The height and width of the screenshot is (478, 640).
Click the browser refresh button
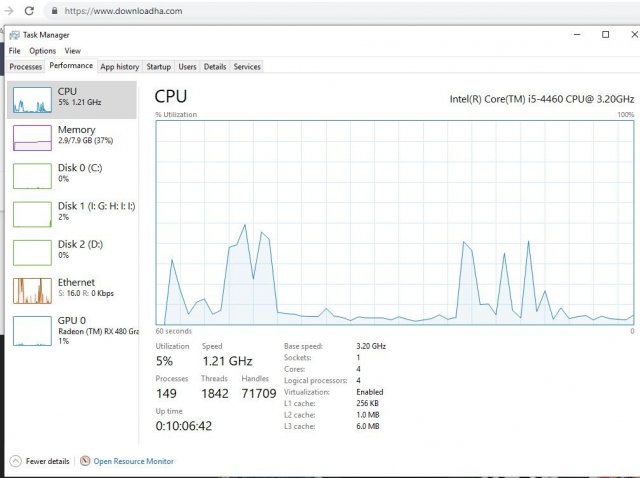point(28,11)
